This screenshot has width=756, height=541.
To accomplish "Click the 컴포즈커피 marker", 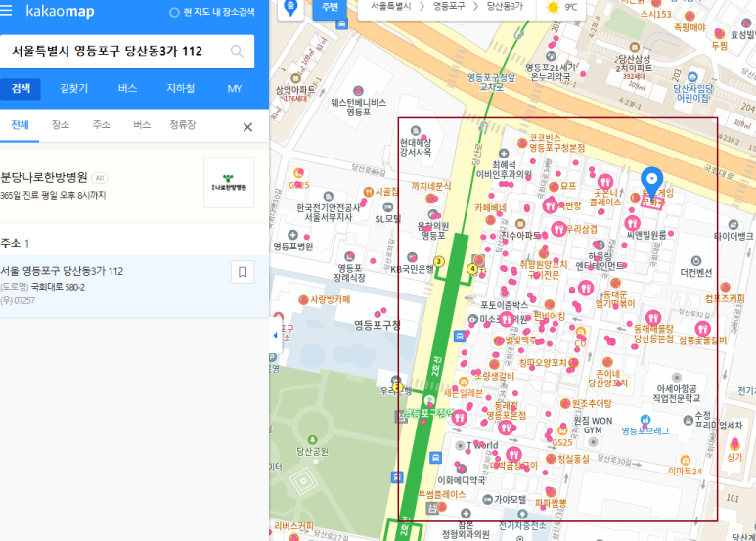I will pyautogui.click(x=725, y=288).
